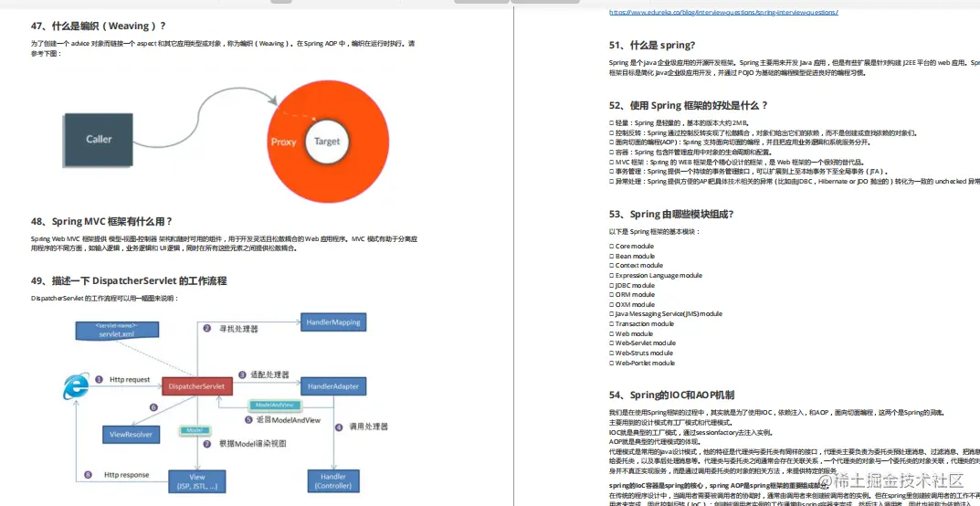Image resolution: width=980 pixels, height=506 pixels.
Task: Click the 适配处理器 step label
Action: click(269, 374)
